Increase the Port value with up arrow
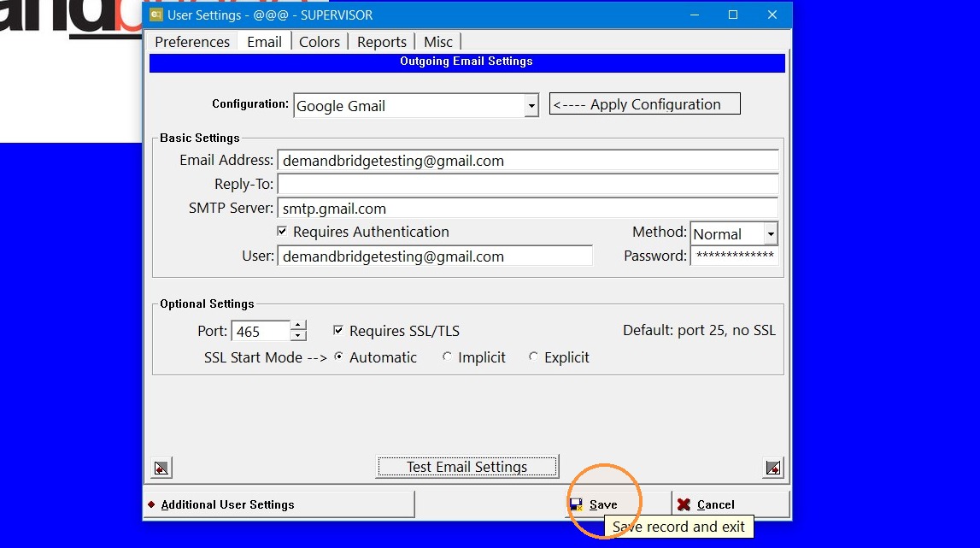This screenshot has height=548, width=980. point(298,326)
